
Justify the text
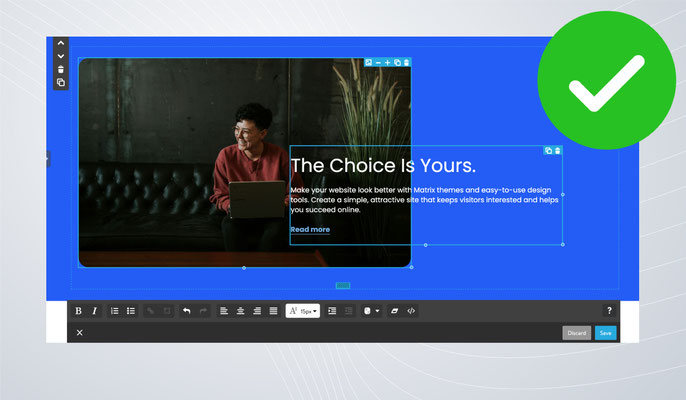[x=273, y=311]
